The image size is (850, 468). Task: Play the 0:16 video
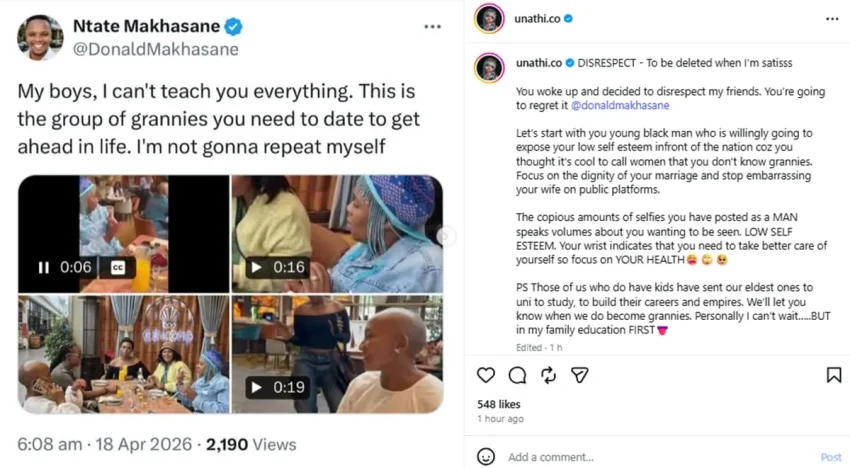pos(256,267)
